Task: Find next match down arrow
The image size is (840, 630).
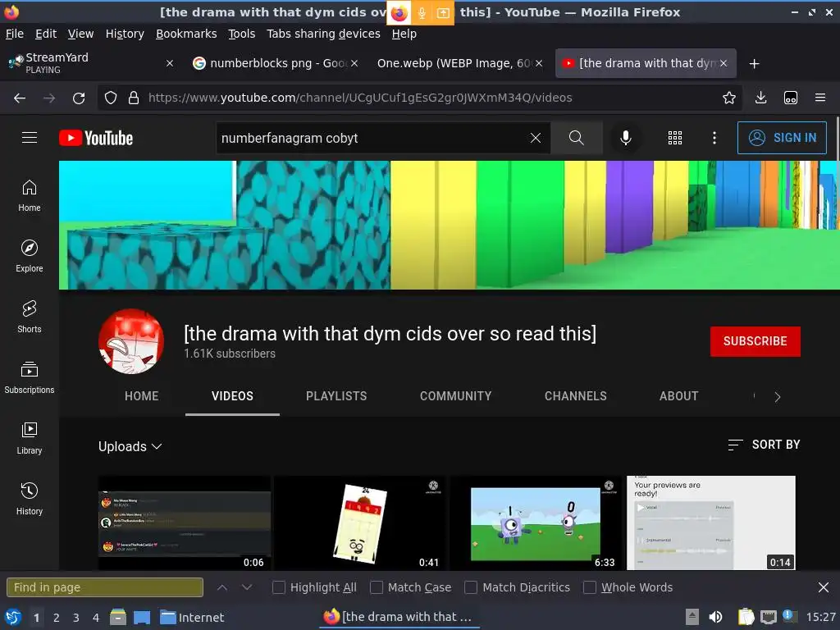Action: tap(246, 587)
